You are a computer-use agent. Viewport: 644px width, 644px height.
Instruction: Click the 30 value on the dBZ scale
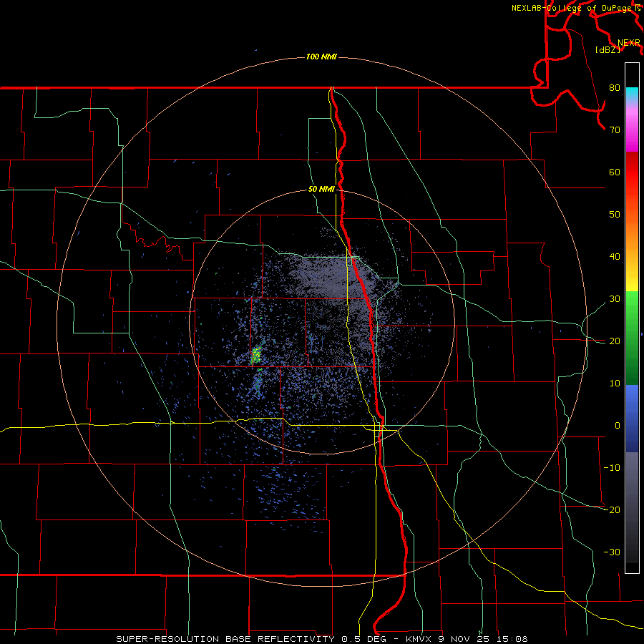(615, 299)
